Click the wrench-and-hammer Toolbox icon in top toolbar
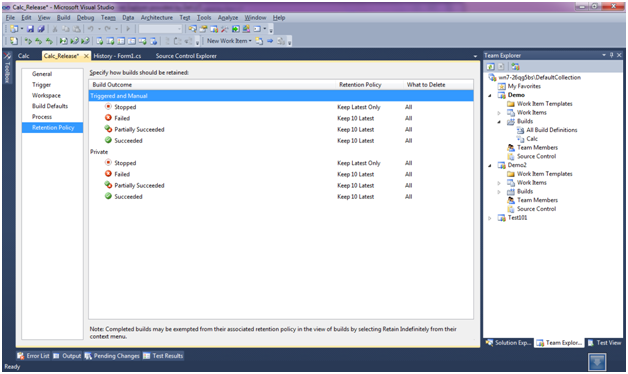Screen dimensions: 628x374 coord(224,29)
